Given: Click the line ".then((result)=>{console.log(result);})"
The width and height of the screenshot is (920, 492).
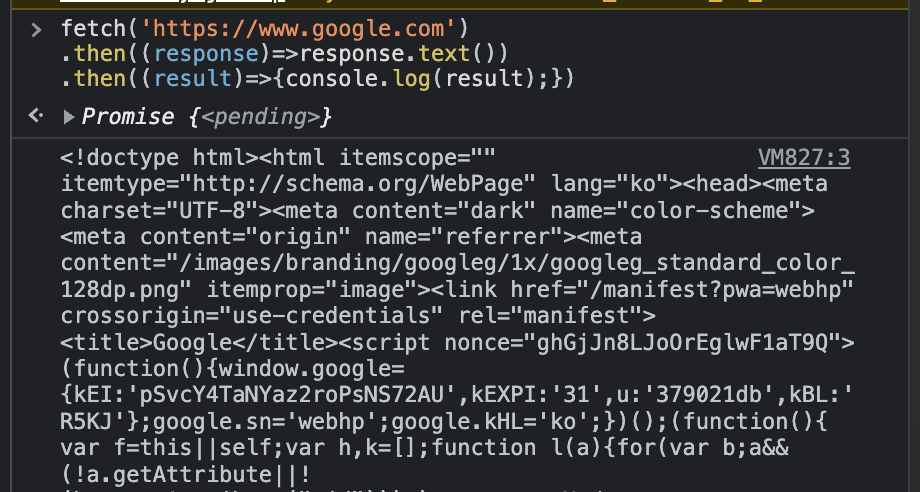Looking at the screenshot, I should click(317, 79).
